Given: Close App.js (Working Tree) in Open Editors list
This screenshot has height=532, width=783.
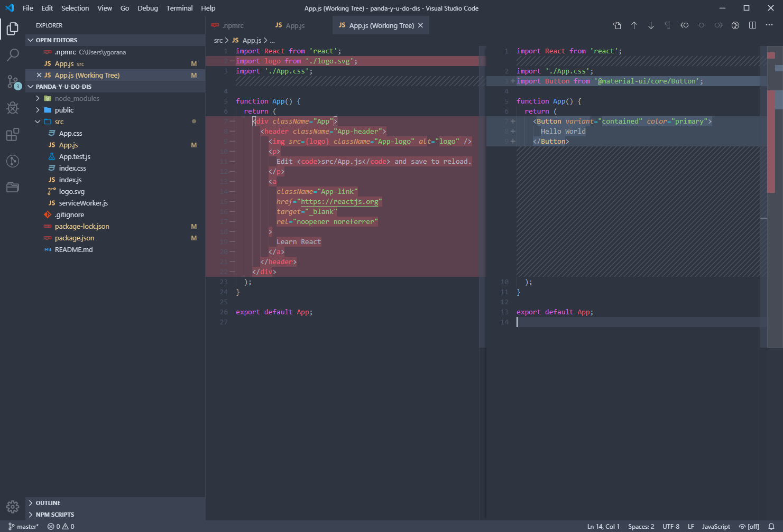Looking at the screenshot, I should click(x=39, y=75).
